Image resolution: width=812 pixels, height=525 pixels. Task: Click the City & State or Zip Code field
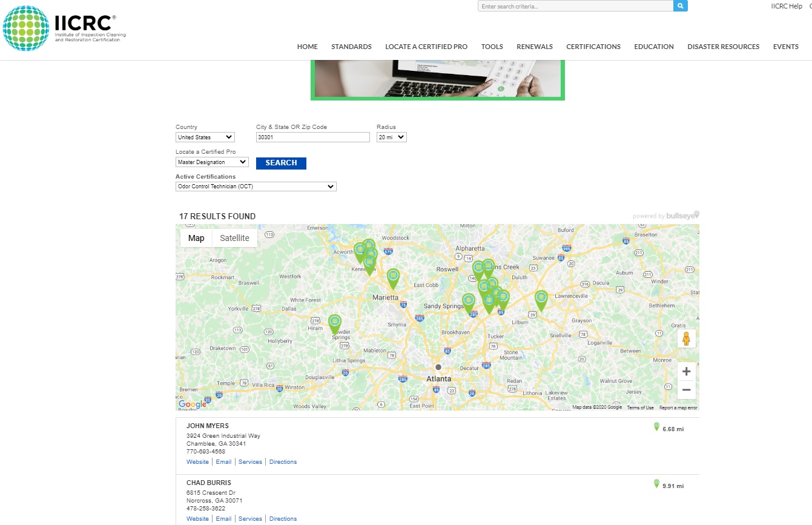pyautogui.click(x=312, y=137)
